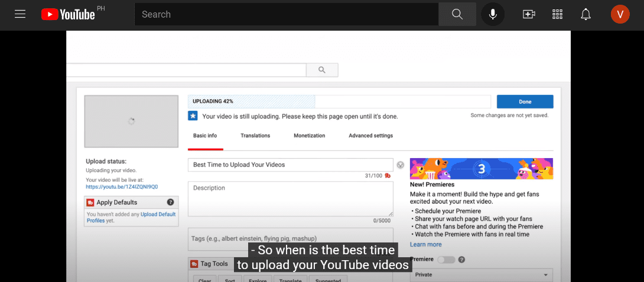644x282 pixels.
Task: Click the search magnifier inside the video page
Action: pyautogui.click(x=322, y=70)
